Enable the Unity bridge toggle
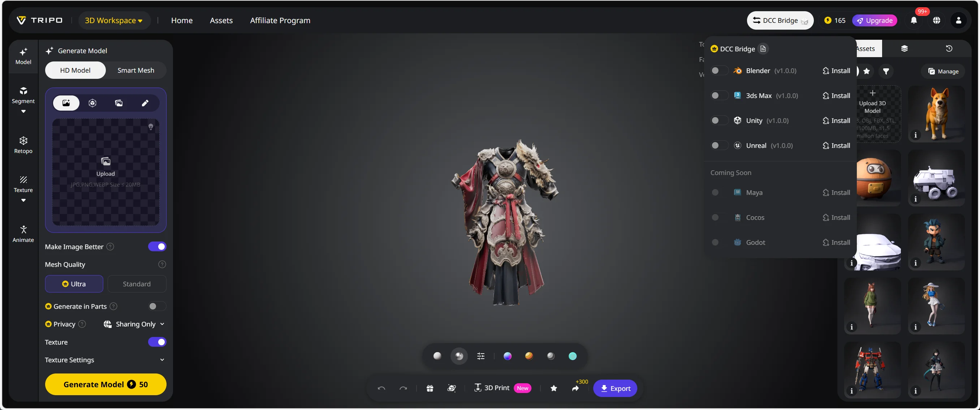 [x=719, y=121]
